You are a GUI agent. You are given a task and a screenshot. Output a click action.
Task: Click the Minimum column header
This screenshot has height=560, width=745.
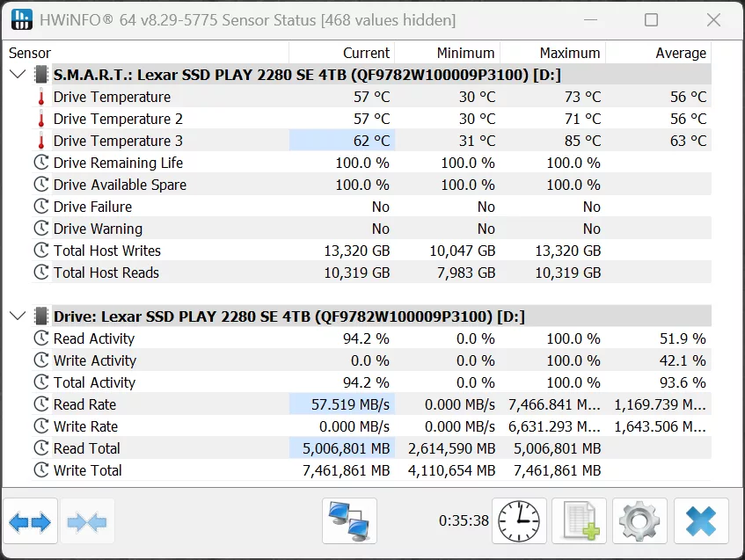pos(447,53)
